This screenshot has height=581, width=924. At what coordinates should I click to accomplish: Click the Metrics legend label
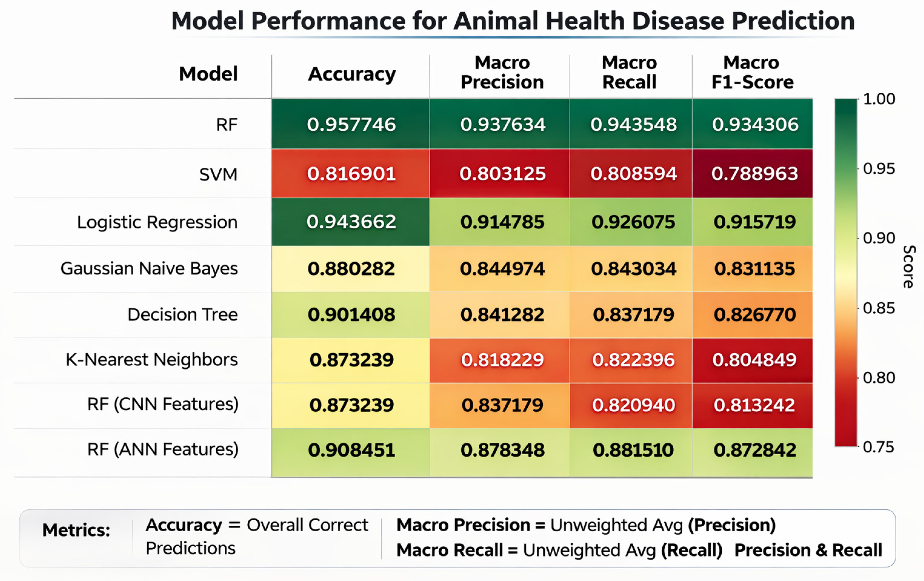pyautogui.click(x=76, y=530)
